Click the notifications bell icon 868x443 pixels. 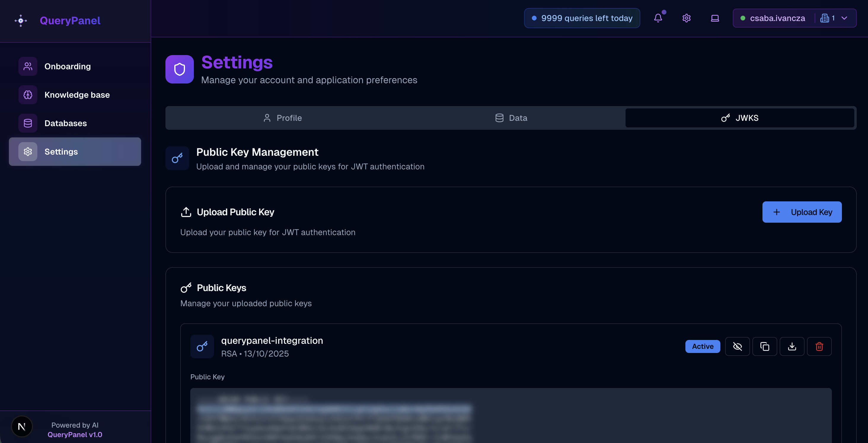[658, 18]
